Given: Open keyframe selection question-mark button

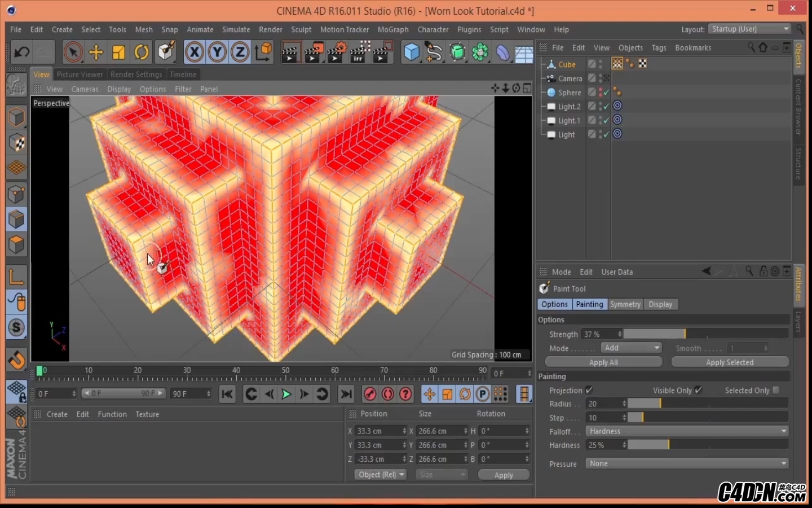Looking at the screenshot, I should tap(406, 394).
